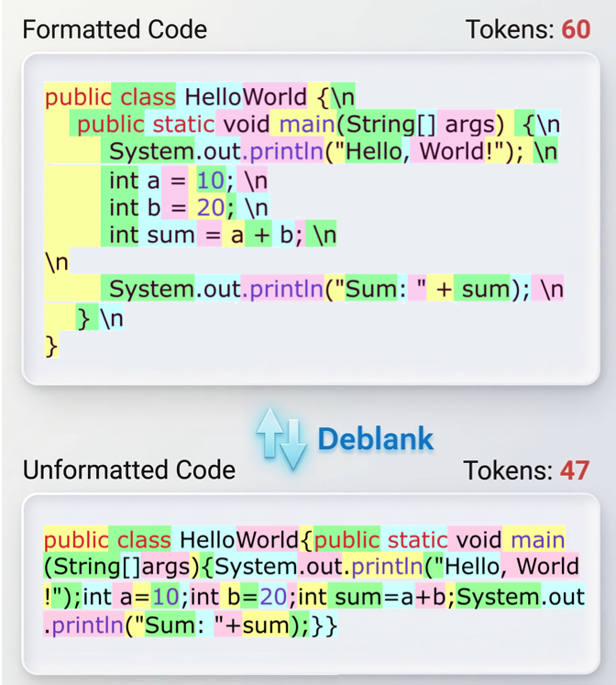Click final "}" in the Formatted Code box
The width and height of the screenshot is (616, 685).
(51, 346)
